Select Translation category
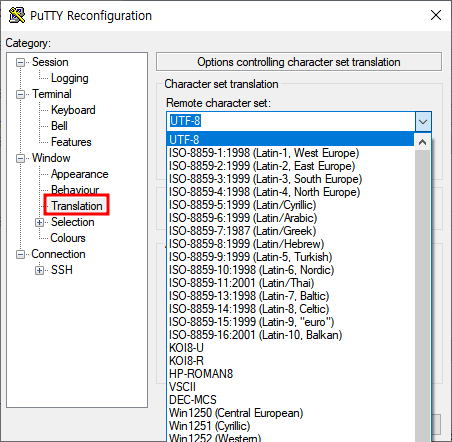 (x=77, y=206)
